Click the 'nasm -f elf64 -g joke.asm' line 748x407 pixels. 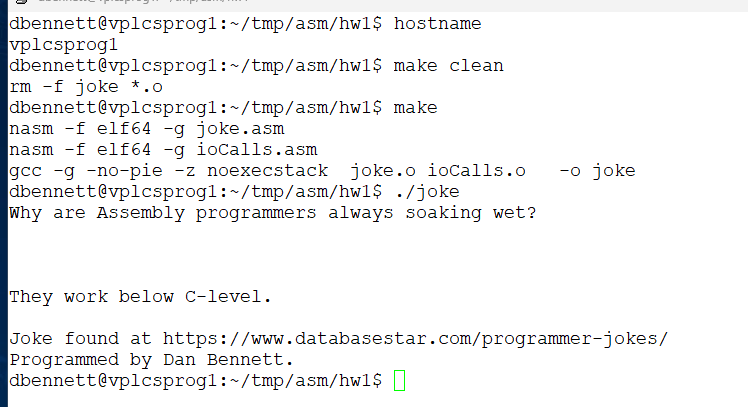pos(146,129)
